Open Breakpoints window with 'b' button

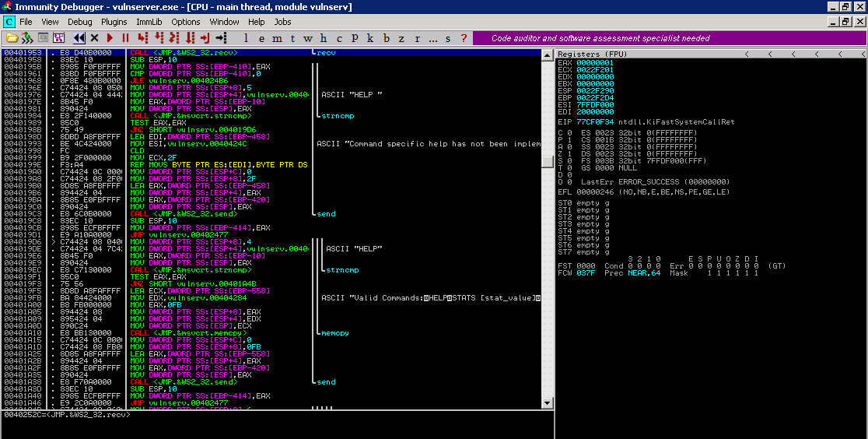[x=386, y=38]
